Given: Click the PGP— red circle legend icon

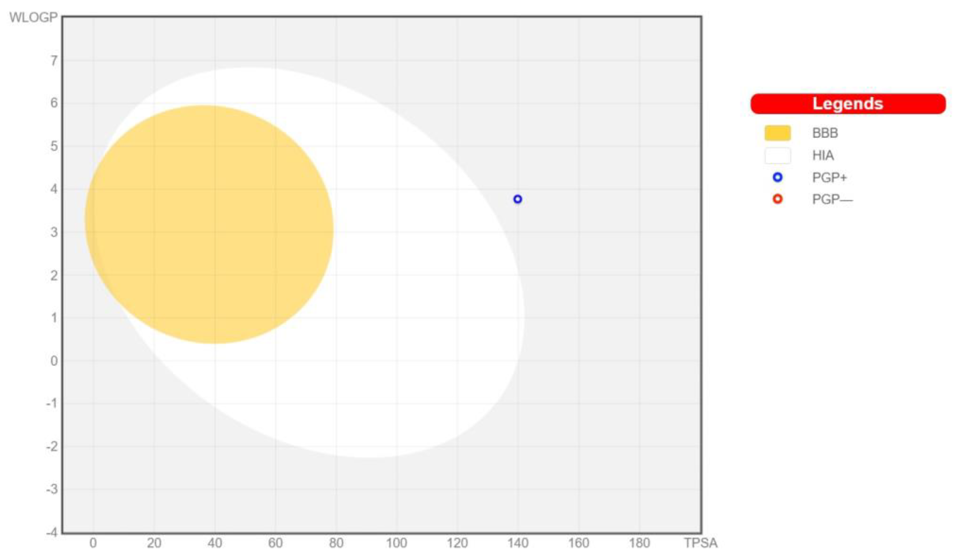Looking at the screenshot, I should [x=778, y=199].
